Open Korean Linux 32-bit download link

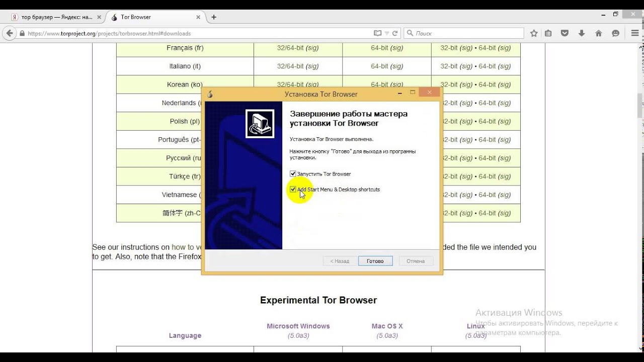pos(449,84)
